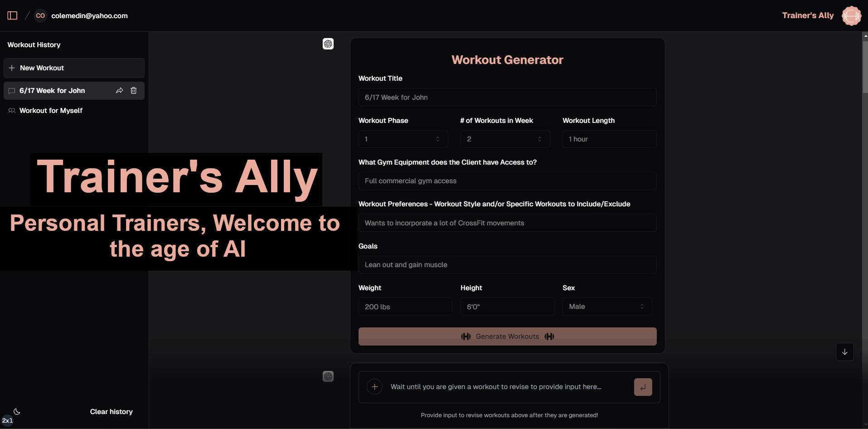Screen dimensions: 868x429
Task: Click Trainer's Ally header link
Action: coord(808,15)
